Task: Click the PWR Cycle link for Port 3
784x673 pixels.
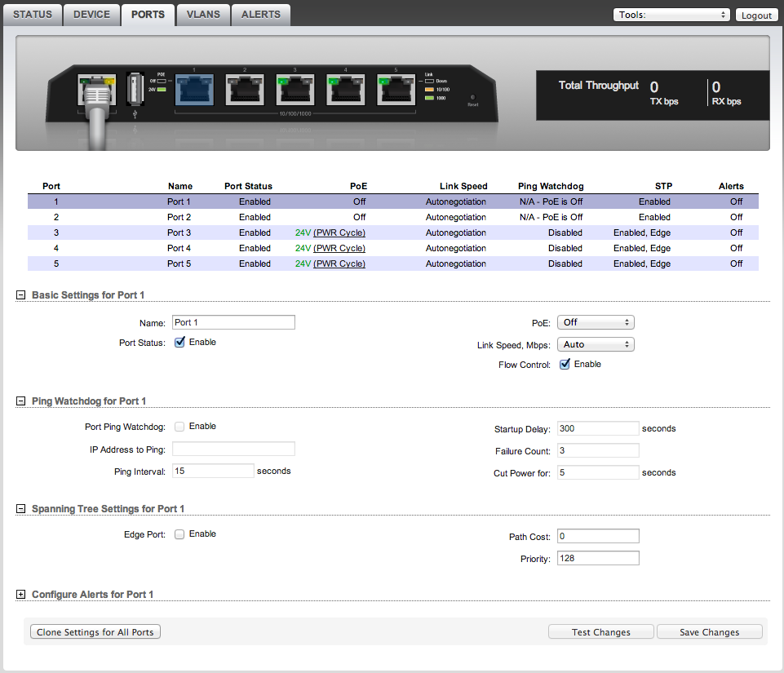Action: coord(339,232)
